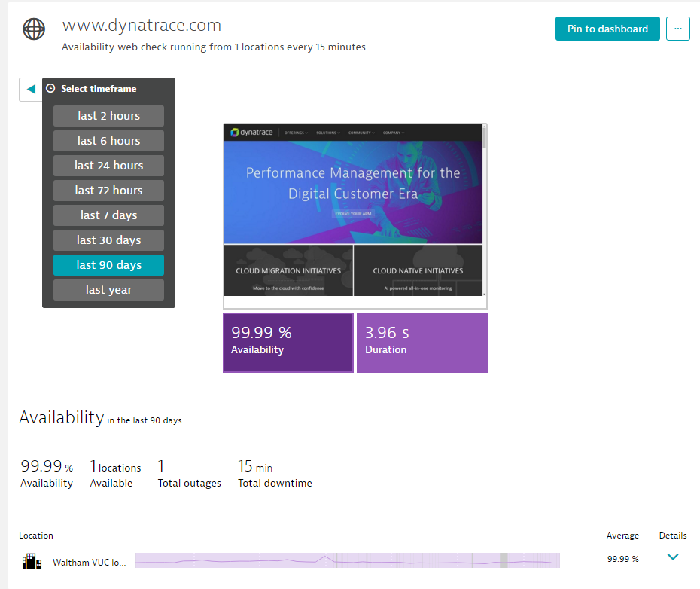Click the dynatrace homepage screenshot thumbnail

click(x=355, y=216)
